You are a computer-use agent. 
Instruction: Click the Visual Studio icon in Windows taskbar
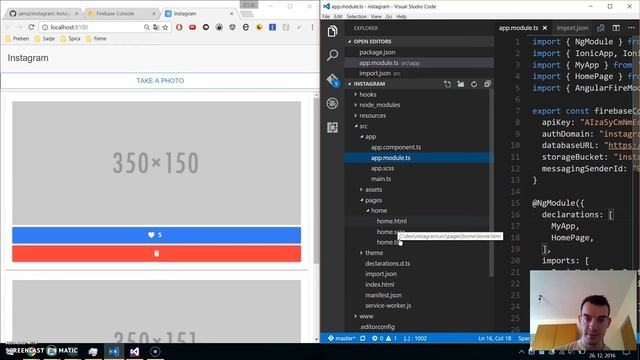[x=134, y=351]
